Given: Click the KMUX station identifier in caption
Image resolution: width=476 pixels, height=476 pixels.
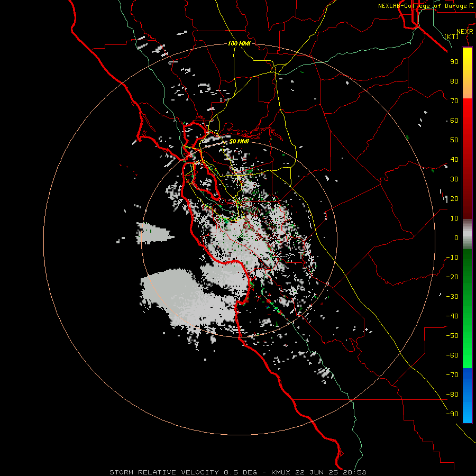Looking at the screenshot, I should tap(281, 472).
